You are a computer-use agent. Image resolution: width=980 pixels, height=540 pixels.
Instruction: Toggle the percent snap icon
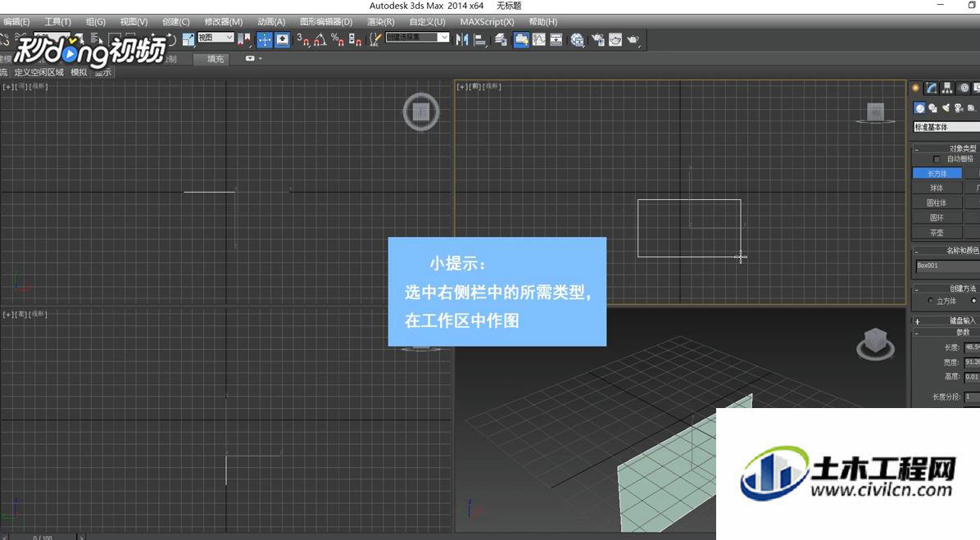tap(338, 40)
